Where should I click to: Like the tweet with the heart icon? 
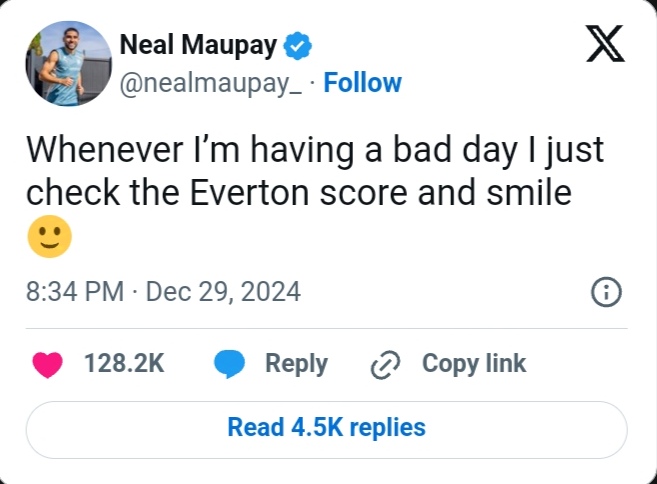[47, 364]
